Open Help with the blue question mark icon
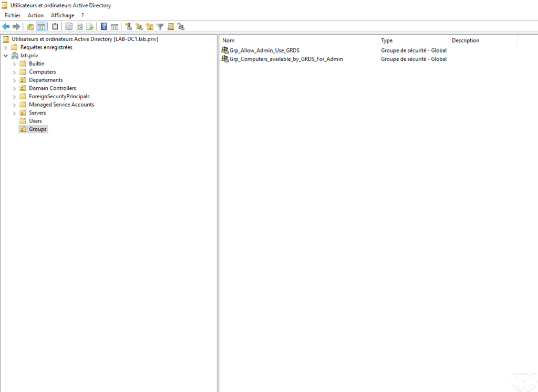Image resolution: width=538 pixels, height=392 pixels. click(x=104, y=27)
